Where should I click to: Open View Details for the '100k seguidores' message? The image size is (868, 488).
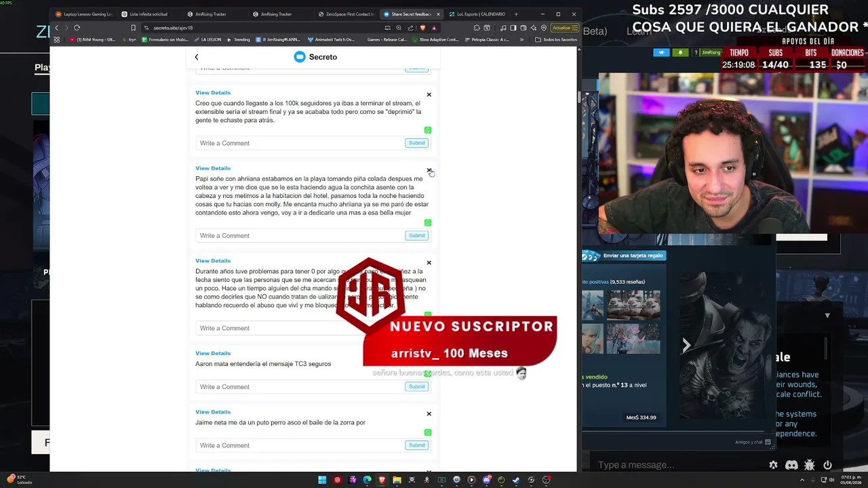point(213,93)
